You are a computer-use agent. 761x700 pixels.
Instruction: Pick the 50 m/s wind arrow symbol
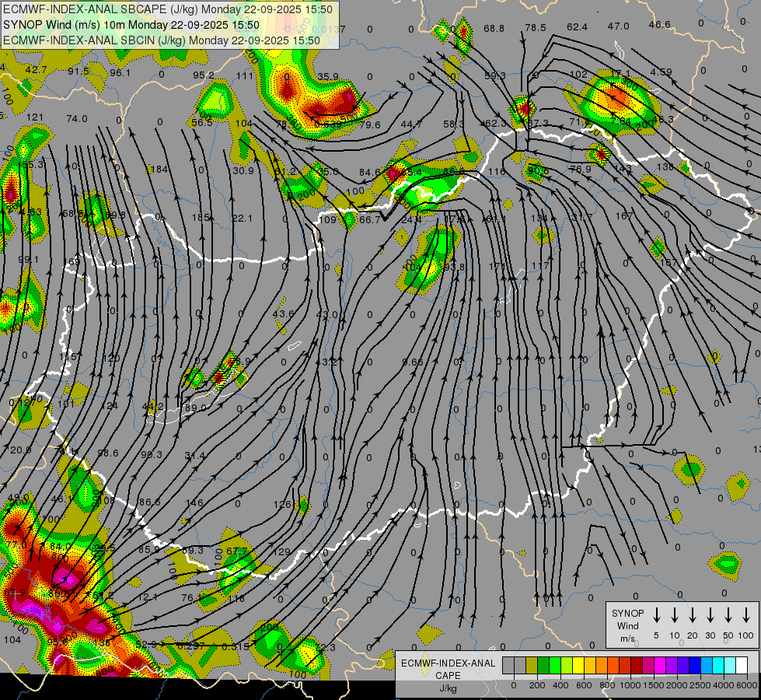click(x=728, y=614)
